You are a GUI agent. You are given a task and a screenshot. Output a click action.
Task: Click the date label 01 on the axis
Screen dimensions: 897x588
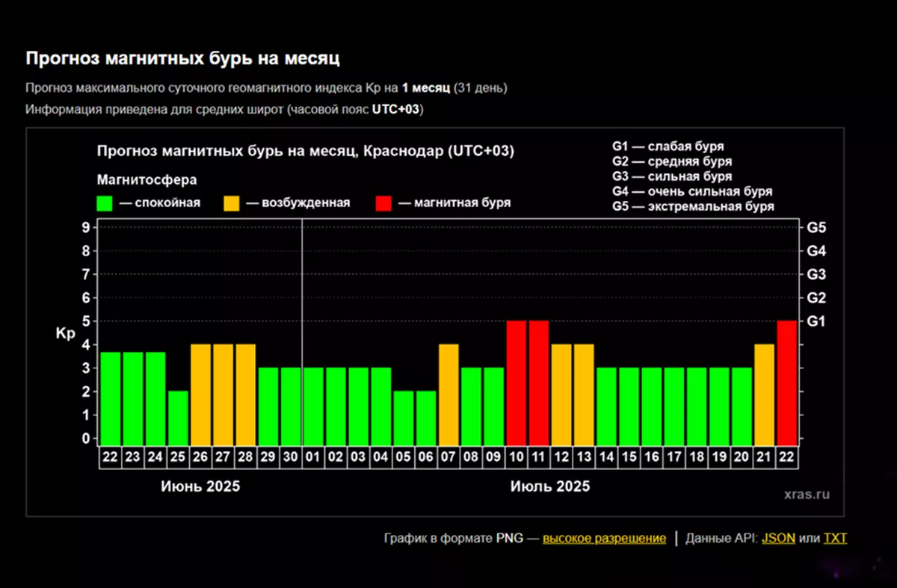coord(314,457)
